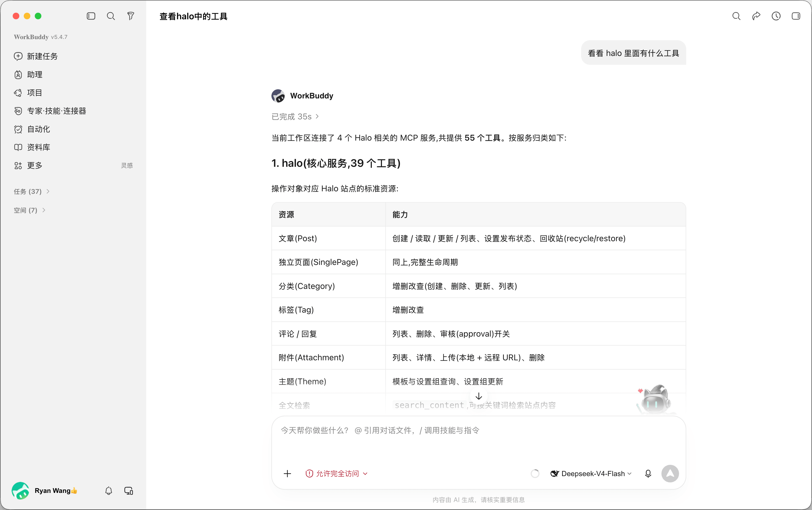Open 专家·技能·连接器 section
The height and width of the screenshot is (510, 812).
[73, 111]
